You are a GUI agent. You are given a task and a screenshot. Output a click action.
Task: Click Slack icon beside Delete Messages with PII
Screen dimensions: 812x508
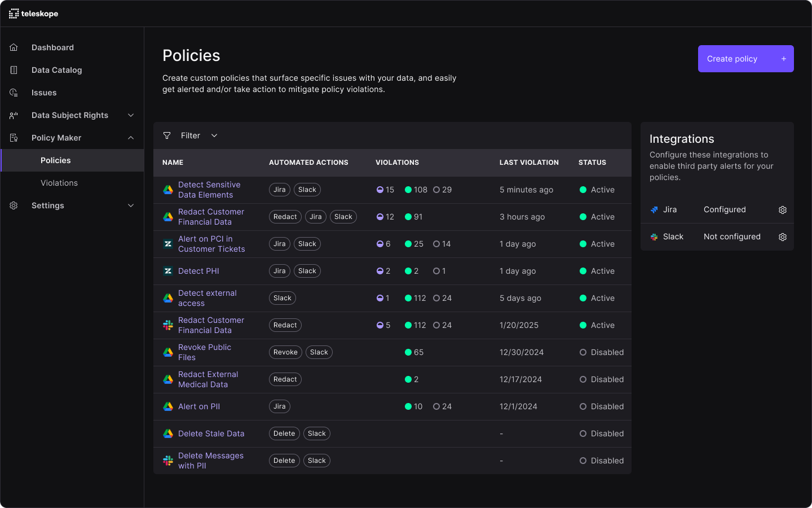(168, 461)
